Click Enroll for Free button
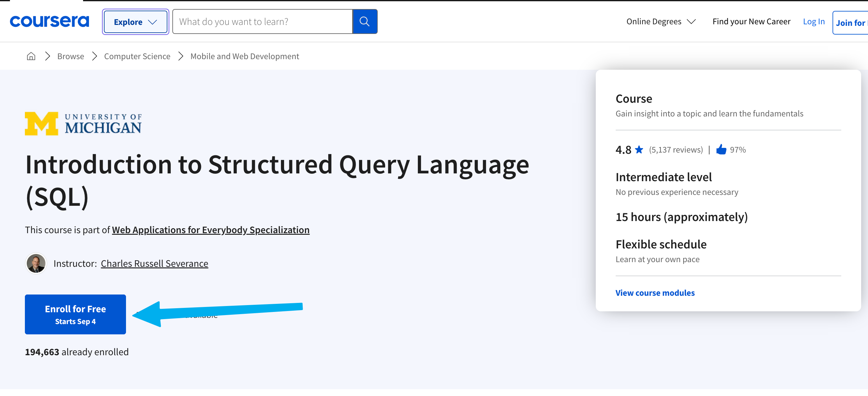Viewport: 868px width, 396px height. click(76, 314)
